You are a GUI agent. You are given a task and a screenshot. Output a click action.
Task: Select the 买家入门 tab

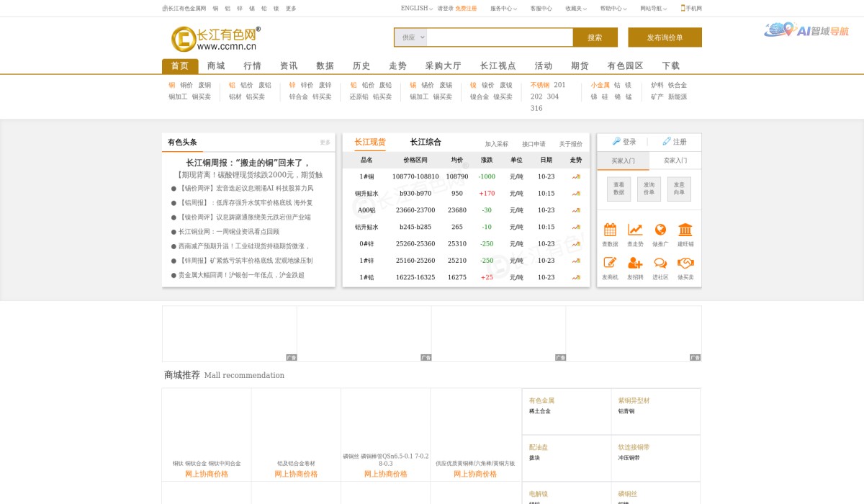coord(624,161)
